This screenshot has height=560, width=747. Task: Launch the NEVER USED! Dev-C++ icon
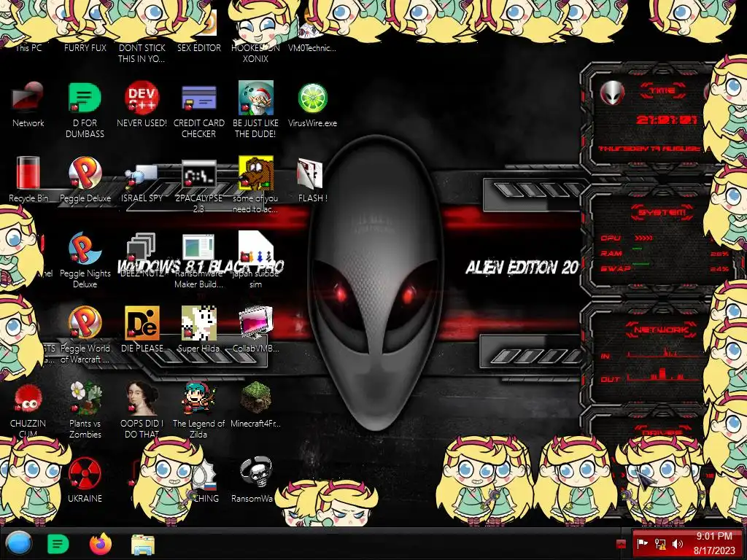pyautogui.click(x=142, y=105)
